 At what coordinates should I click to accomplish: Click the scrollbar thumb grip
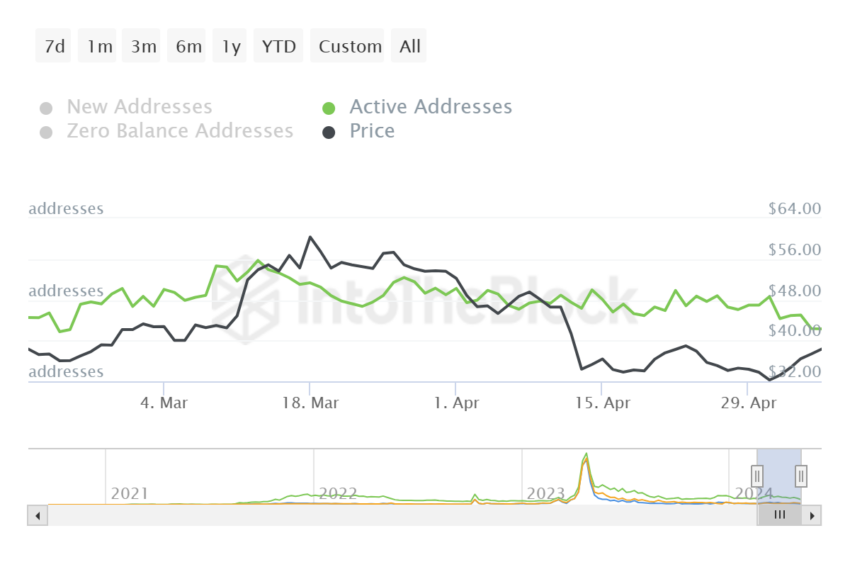[780, 515]
